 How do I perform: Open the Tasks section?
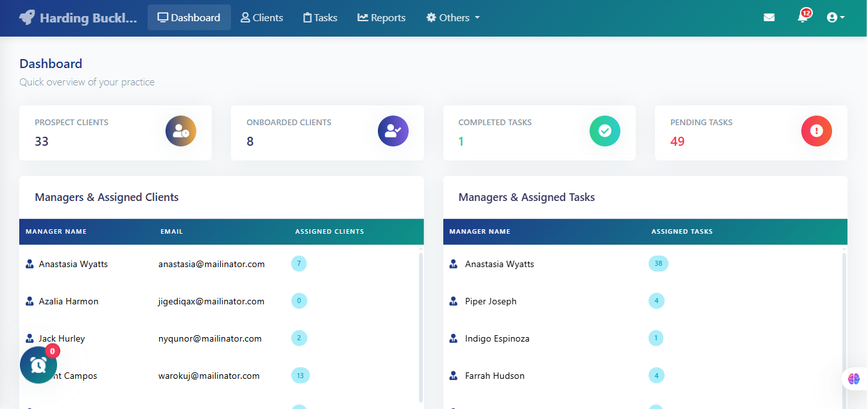[x=320, y=17]
